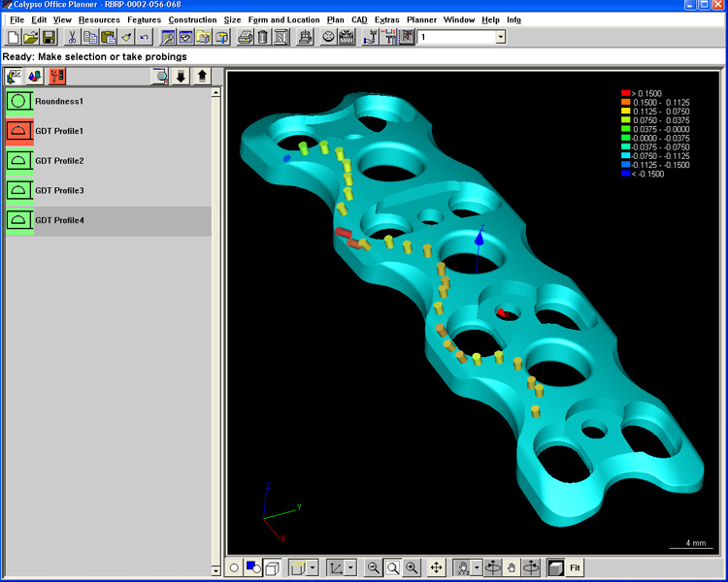Screen dimensions: 728x582
Task: Select GDT Profile3 in the list
Action: coord(109,190)
